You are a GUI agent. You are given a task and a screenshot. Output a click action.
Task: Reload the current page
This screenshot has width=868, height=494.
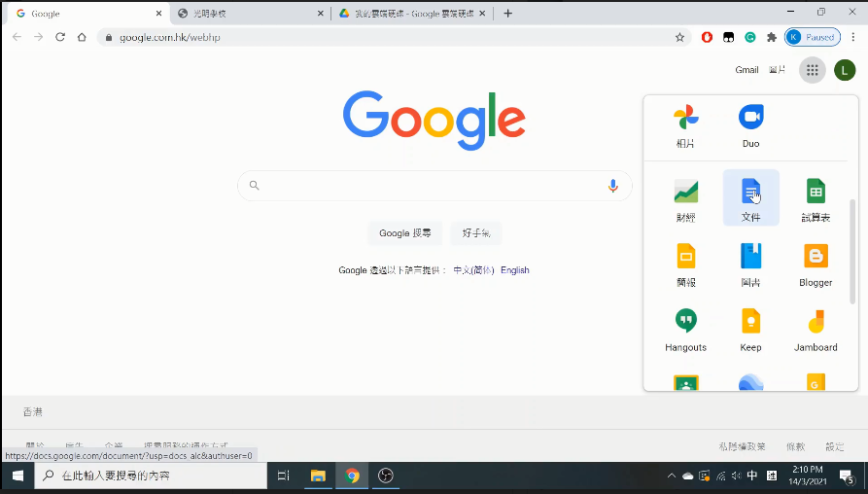tap(60, 37)
